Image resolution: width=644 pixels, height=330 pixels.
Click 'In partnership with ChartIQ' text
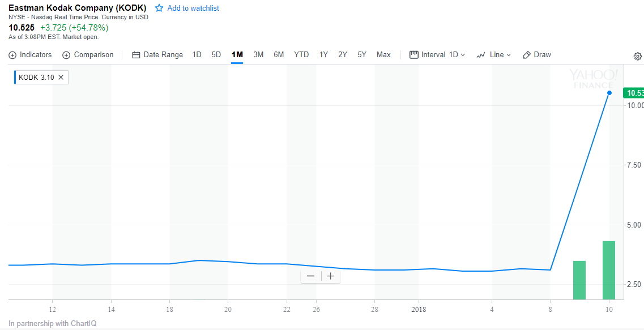(53, 324)
